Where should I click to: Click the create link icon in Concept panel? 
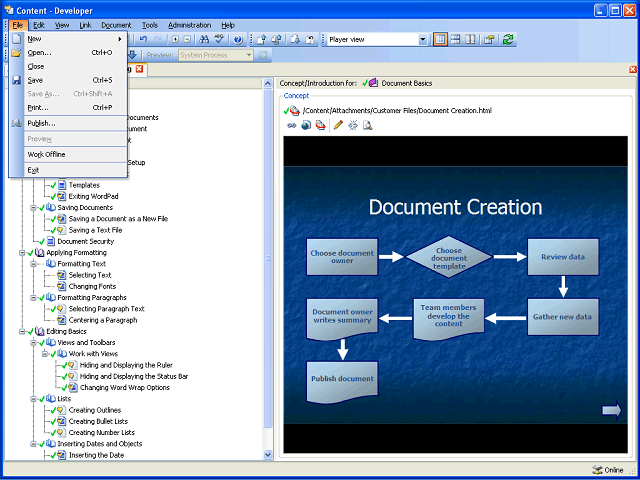(292, 125)
